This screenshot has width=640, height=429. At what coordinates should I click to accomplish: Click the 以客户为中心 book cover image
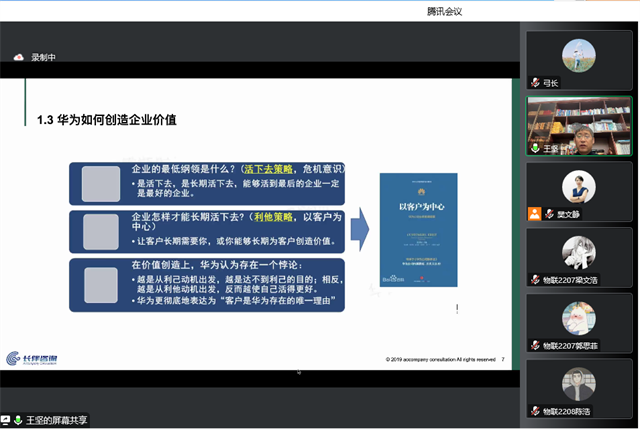coord(418,230)
